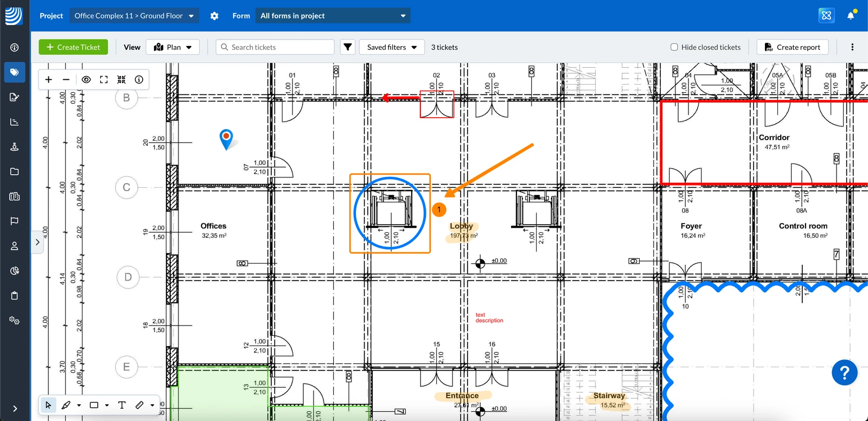The width and height of the screenshot is (868, 421).
Task: Click the zoom out minus icon
Action: [x=66, y=80]
